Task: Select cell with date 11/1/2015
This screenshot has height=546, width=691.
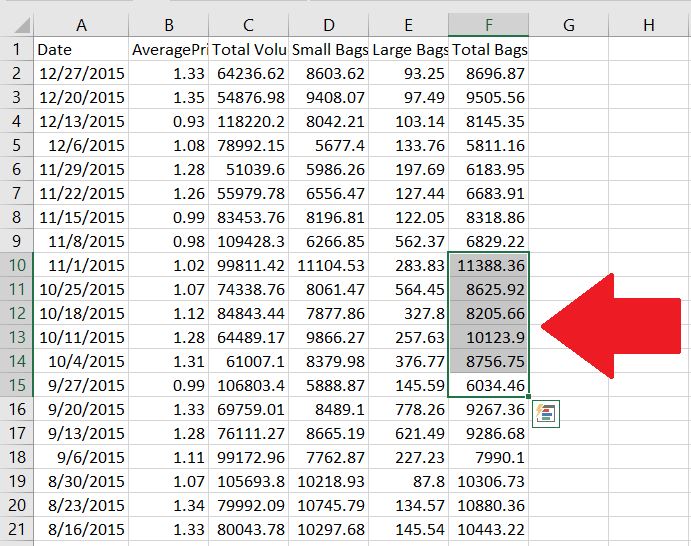Action: click(x=81, y=265)
